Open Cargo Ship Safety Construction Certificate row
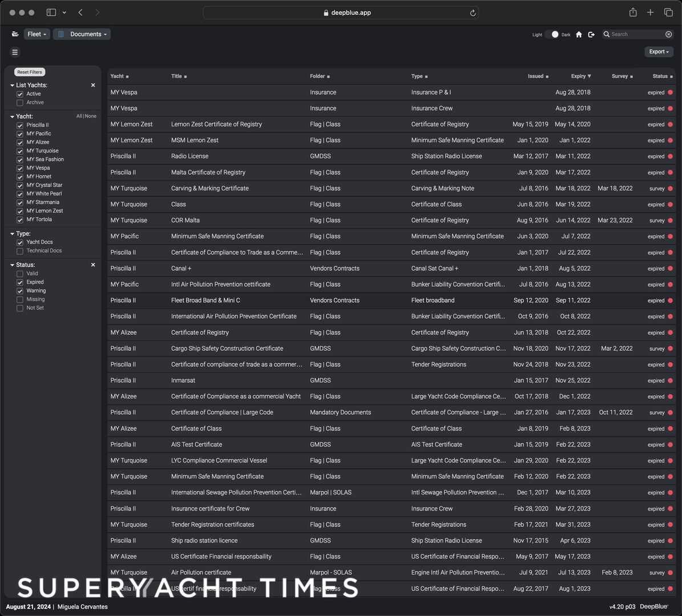Image resolution: width=682 pixels, height=616 pixels. click(x=391, y=348)
